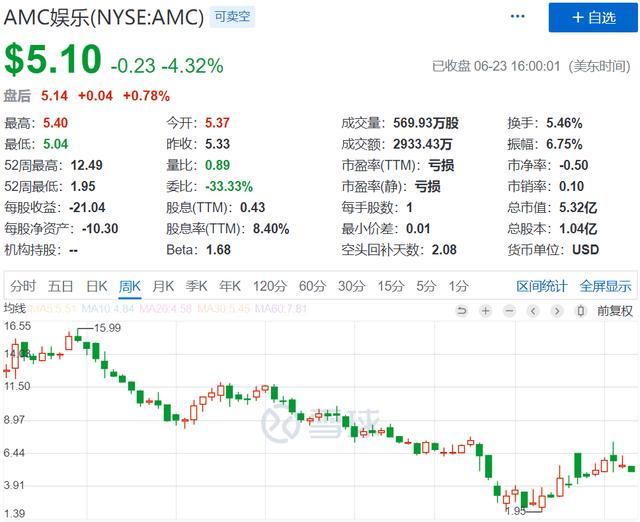Select the 周K chart tab

pos(130,286)
